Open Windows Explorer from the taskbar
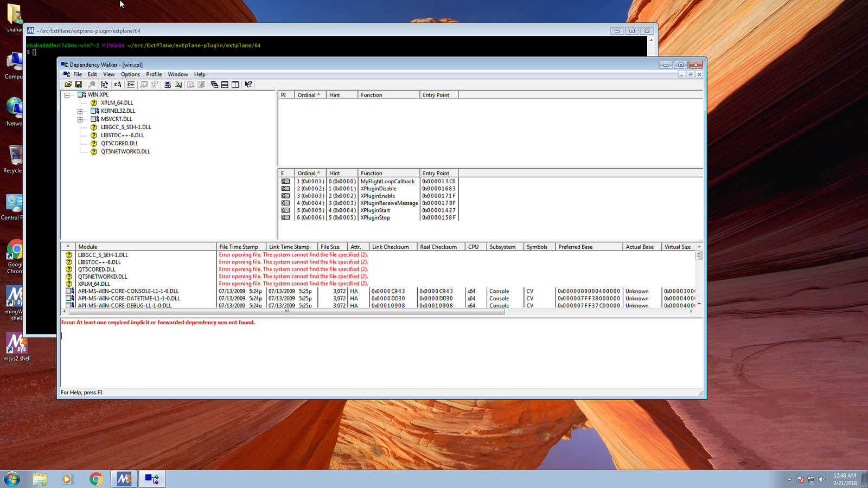The image size is (868, 488). click(40, 479)
